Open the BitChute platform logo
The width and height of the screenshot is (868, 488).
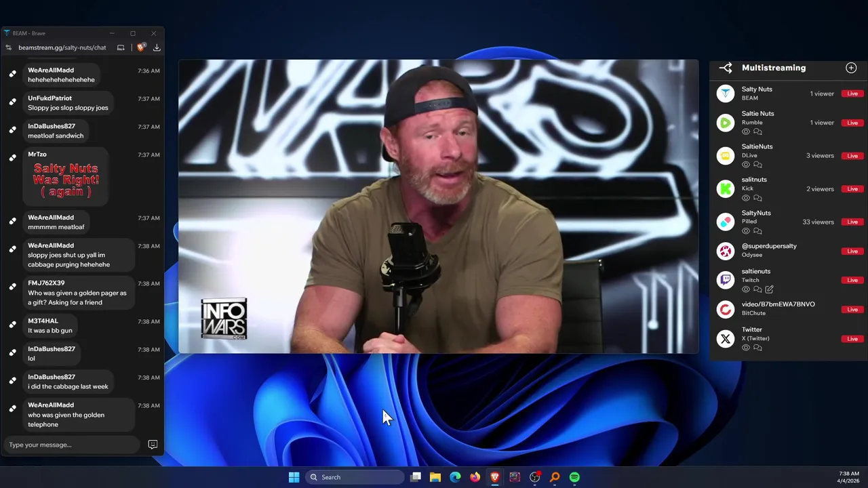[x=726, y=309]
